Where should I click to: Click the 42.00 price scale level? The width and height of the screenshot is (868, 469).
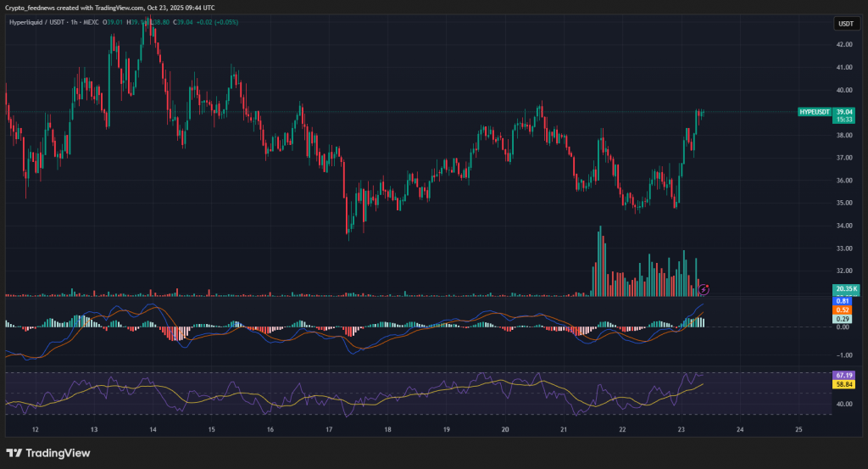(x=843, y=45)
